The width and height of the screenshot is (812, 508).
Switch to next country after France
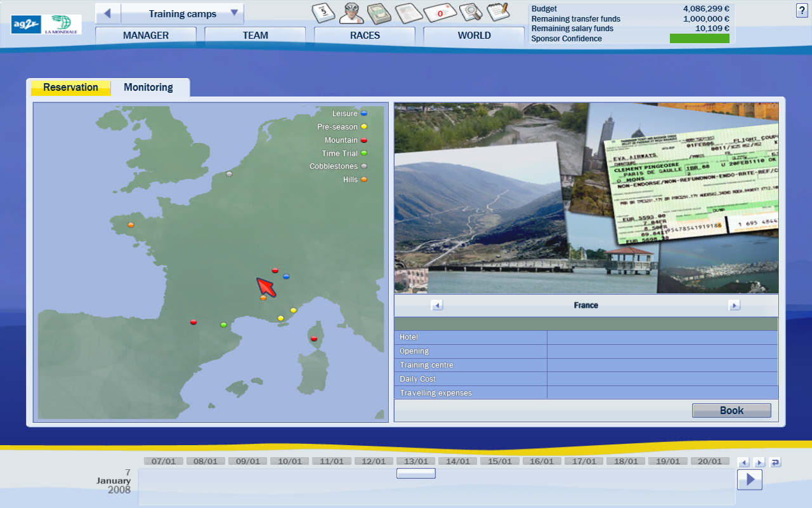coord(734,305)
